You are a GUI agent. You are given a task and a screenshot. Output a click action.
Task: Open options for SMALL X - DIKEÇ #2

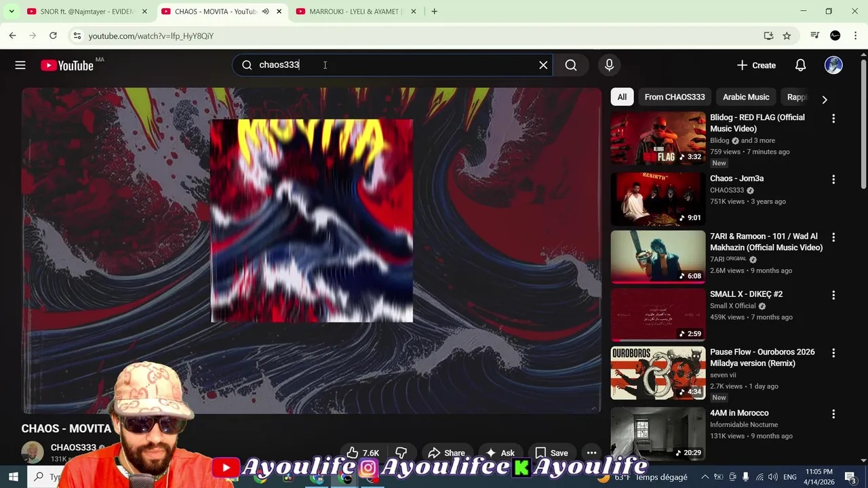[x=833, y=296]
